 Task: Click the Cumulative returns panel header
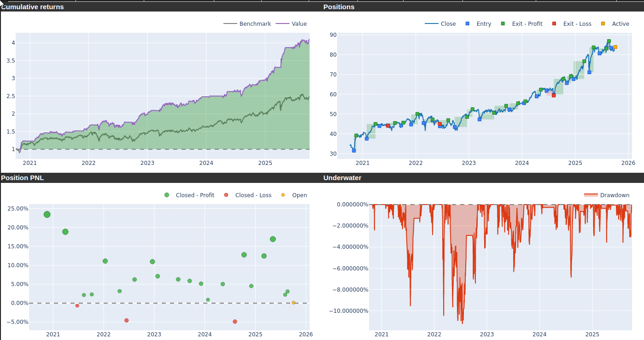(33, 7)
